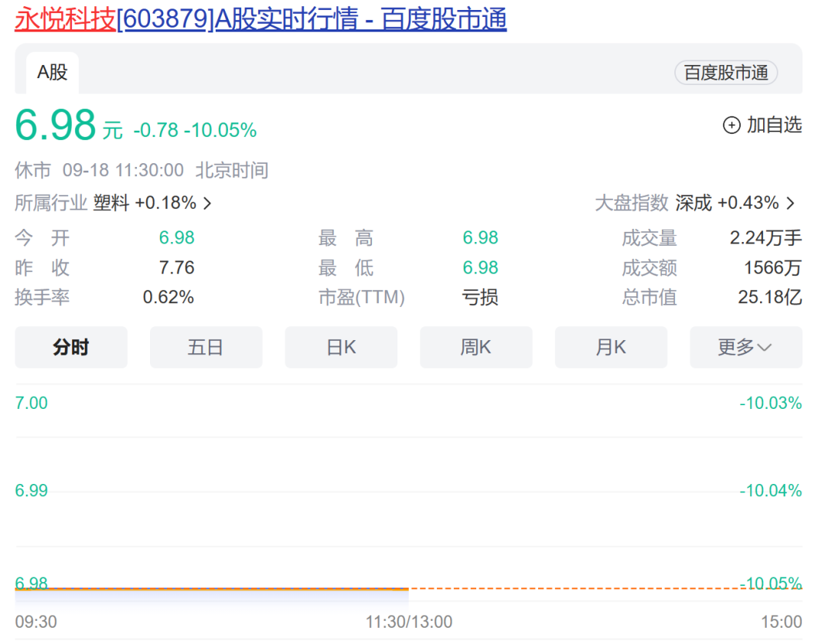Click the 09:30 time axis label
This screenshot has width=835, height=644.
click(x=36, y=622)
